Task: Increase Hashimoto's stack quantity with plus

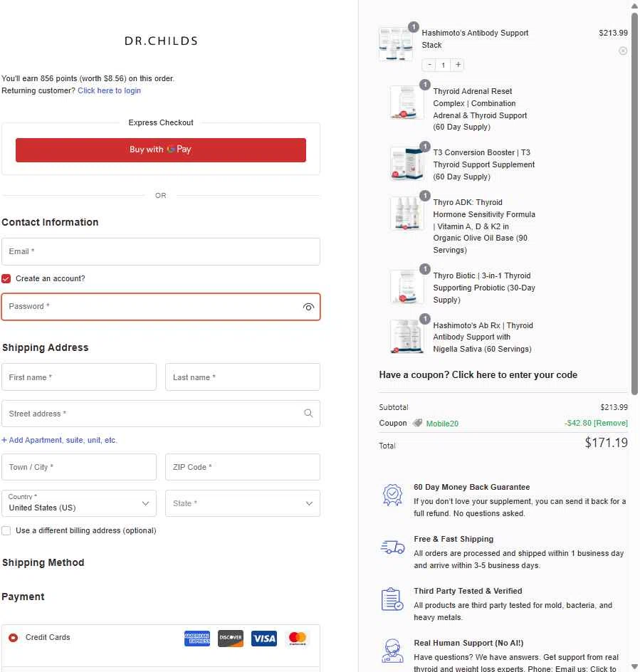Action: point(458,65)
